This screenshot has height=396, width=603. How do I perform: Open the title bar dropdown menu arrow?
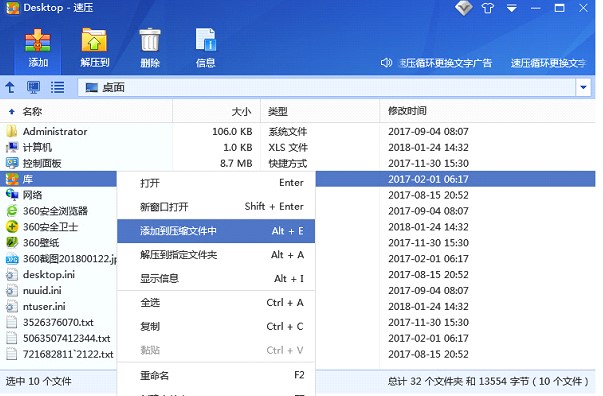point(511,8)
